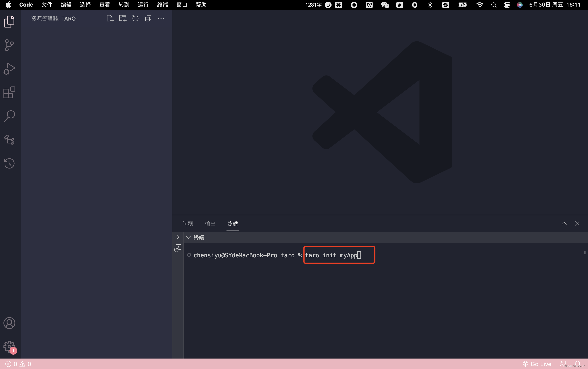This screenshot has height=369, width=588.
Task: Open errors and warnings status indicator
Action: coord(18,364)
